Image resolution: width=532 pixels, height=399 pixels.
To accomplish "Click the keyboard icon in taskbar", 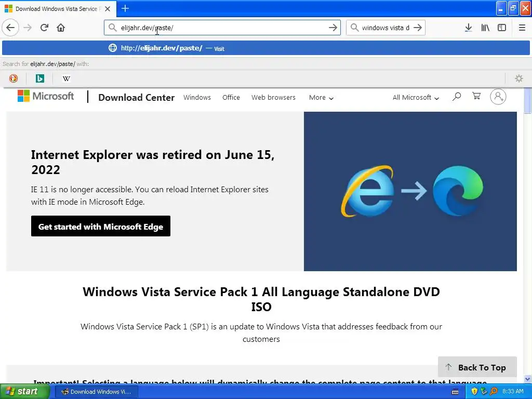I will point(455,392).
